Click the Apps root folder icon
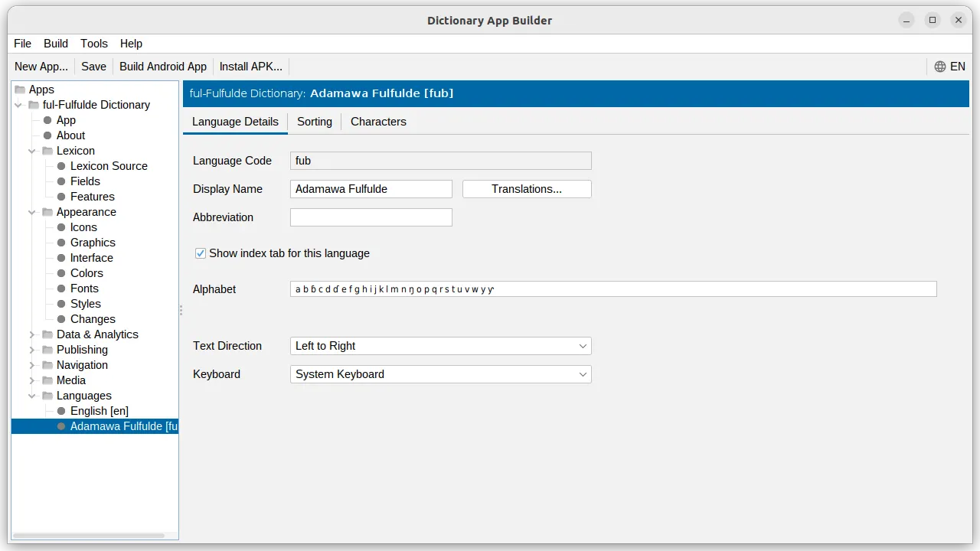The image size is (980, 551). [x=20, y=90]
